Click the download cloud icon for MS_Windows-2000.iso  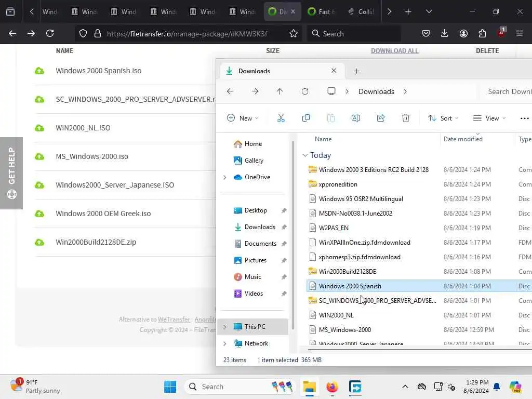point(39,156)
